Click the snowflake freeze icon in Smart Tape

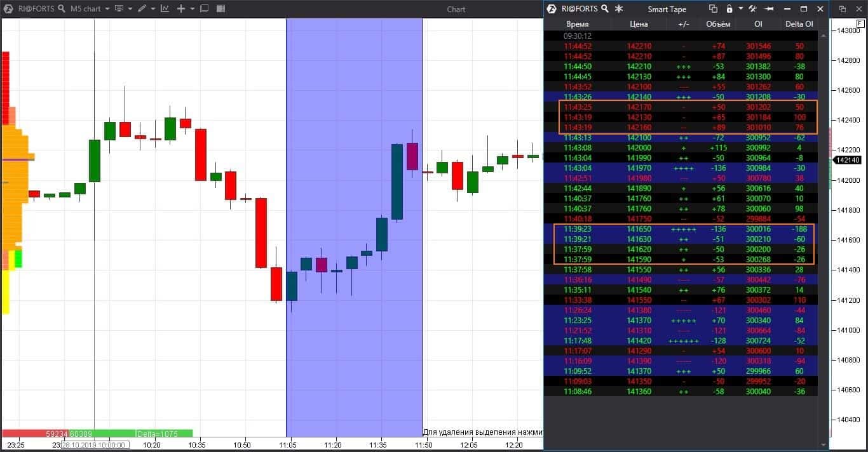(620, 9)
